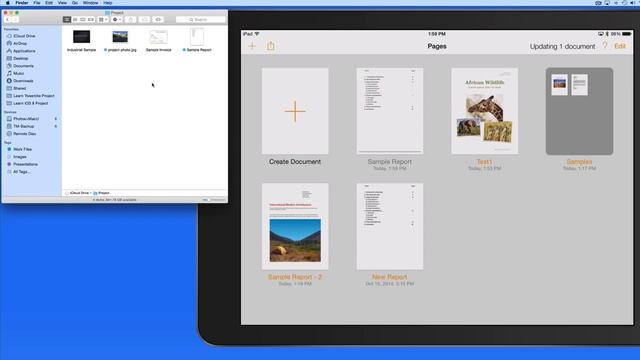
Task: Tap the plus icon in Pages toolbar
Action: coord(252,46)
